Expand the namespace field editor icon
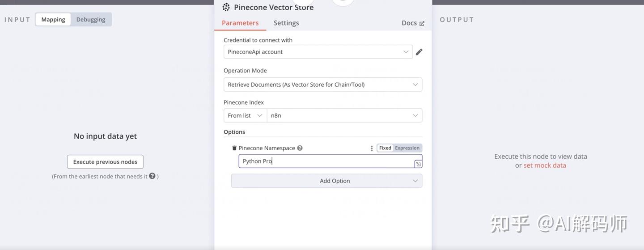 pyautogui.click(x=418, y=164)
